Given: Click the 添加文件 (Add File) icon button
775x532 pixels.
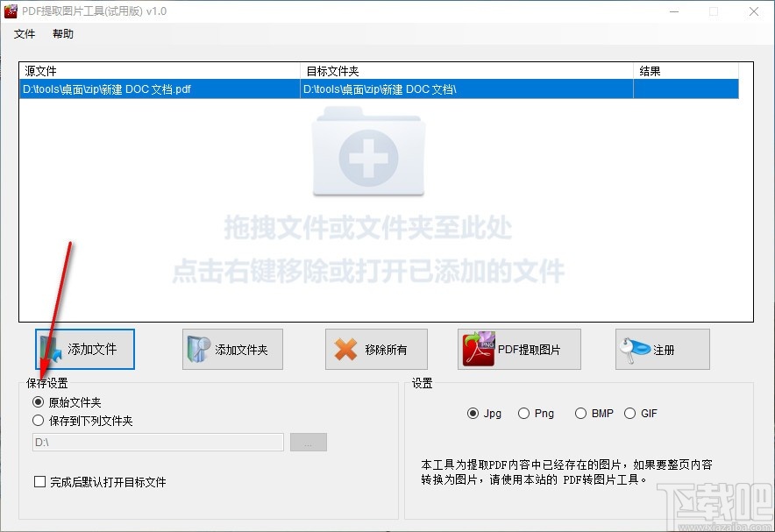Looking at the screenshot, I should click(49, 349).
